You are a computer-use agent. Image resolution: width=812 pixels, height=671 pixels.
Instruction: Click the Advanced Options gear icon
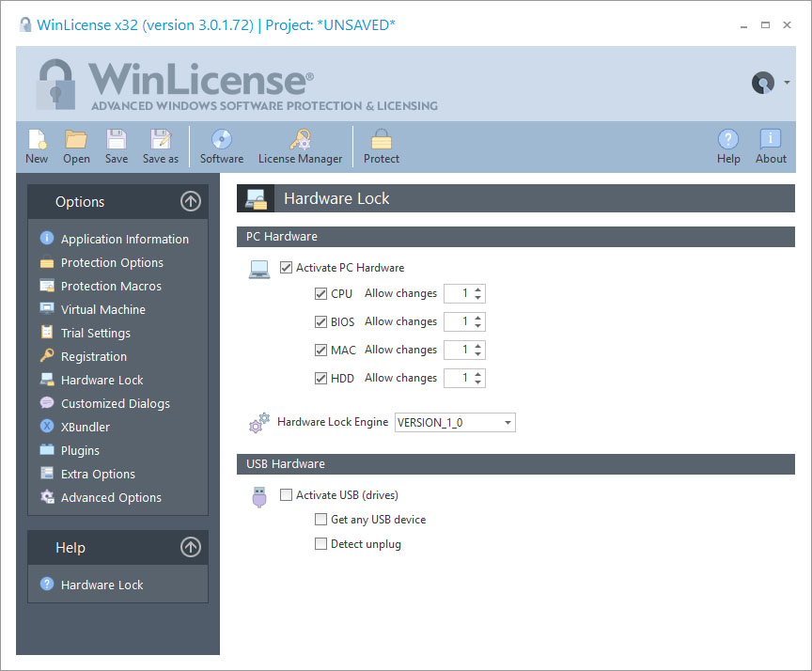[47, 496]
